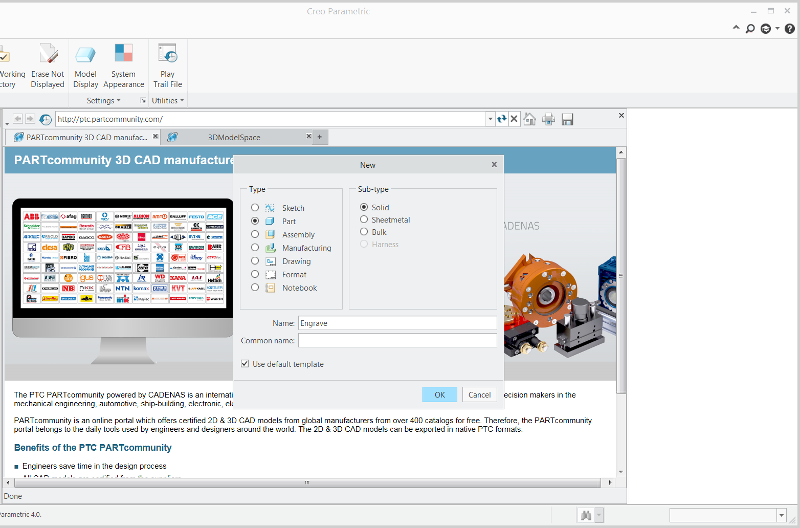Screen dimensions: 800x528
Task: Click the browser back arrow
Action: 18,119
